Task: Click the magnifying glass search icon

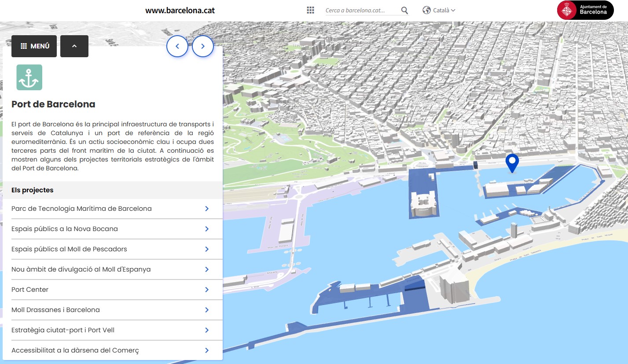Action: (404, 10)
